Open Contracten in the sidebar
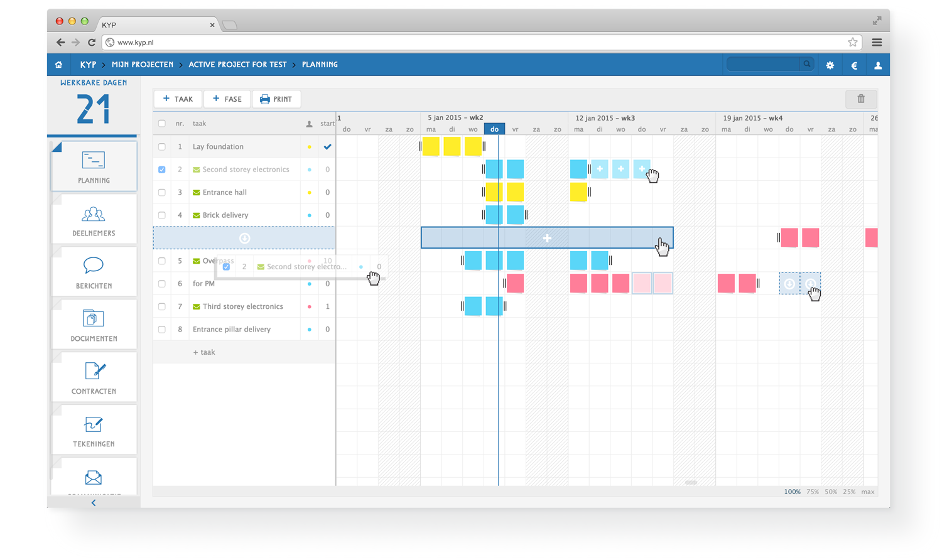Viewport: 942px width, 560px height. coord(94,379)
